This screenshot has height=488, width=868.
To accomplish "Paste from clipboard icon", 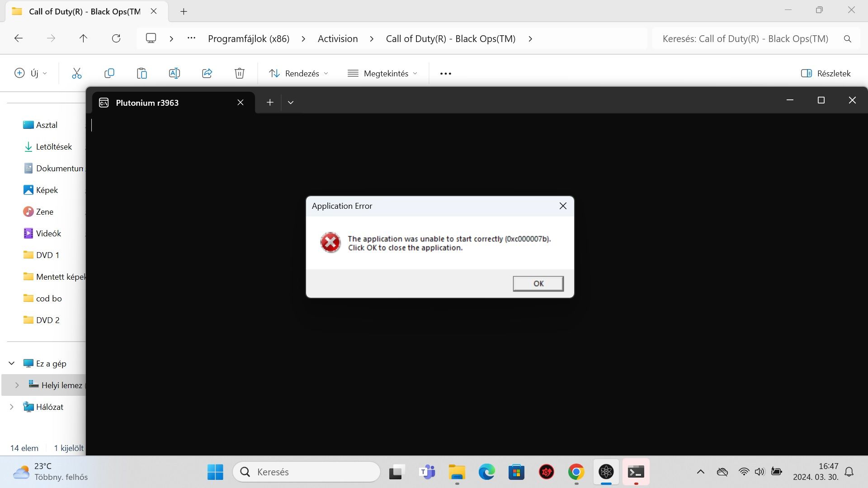I will pyautogui.click(x=142, y=73).
